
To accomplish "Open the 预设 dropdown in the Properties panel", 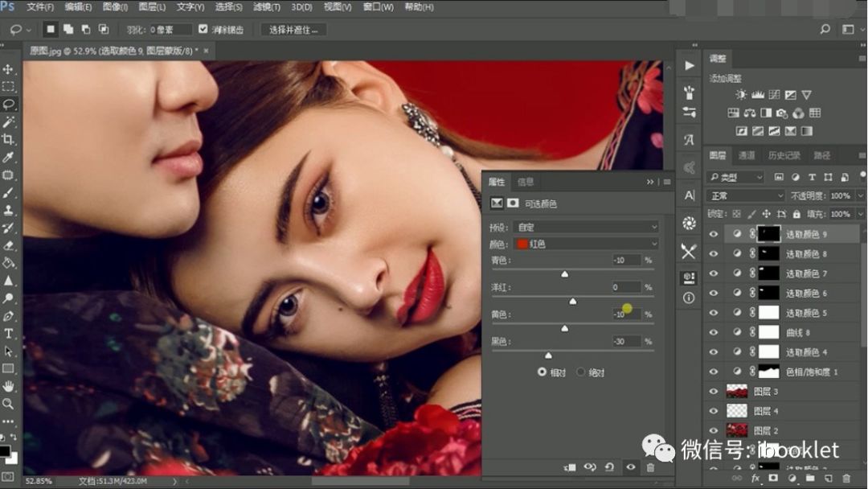I will [583, 226].
